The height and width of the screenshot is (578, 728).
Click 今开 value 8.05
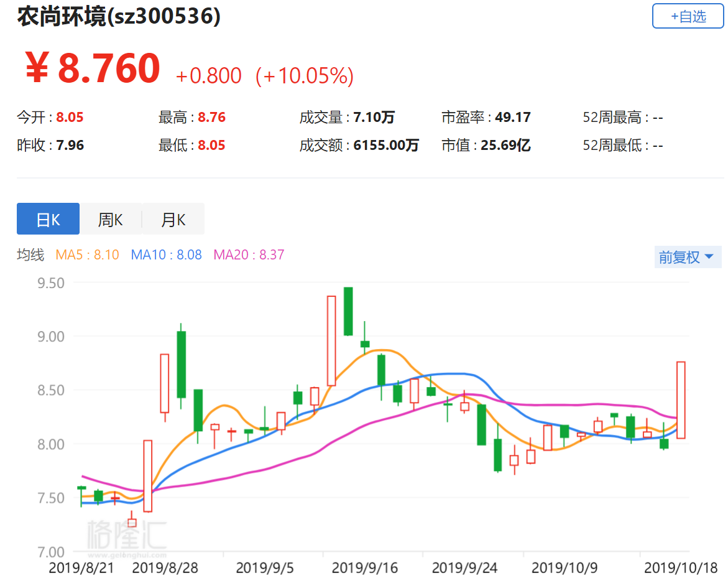tap(70, 117)
